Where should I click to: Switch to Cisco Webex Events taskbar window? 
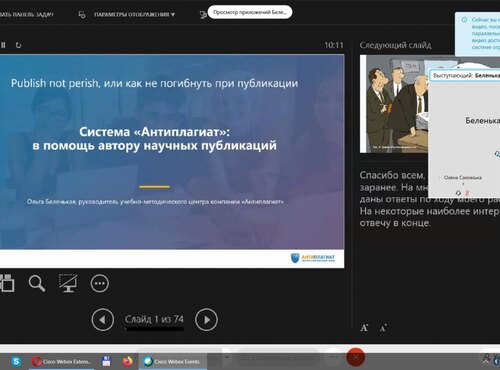pyautogui.click(x=172, y=361)
